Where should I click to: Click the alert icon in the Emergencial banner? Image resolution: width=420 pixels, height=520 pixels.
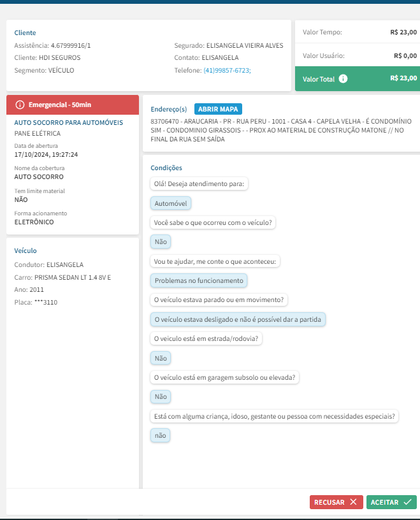click(20, 104)
